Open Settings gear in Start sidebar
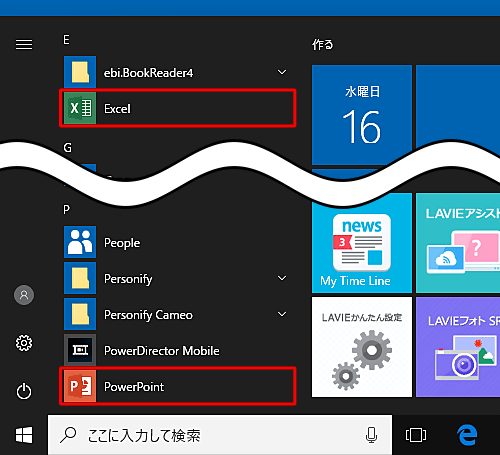This screenshot has width=500, height=455. coord(24,343)
